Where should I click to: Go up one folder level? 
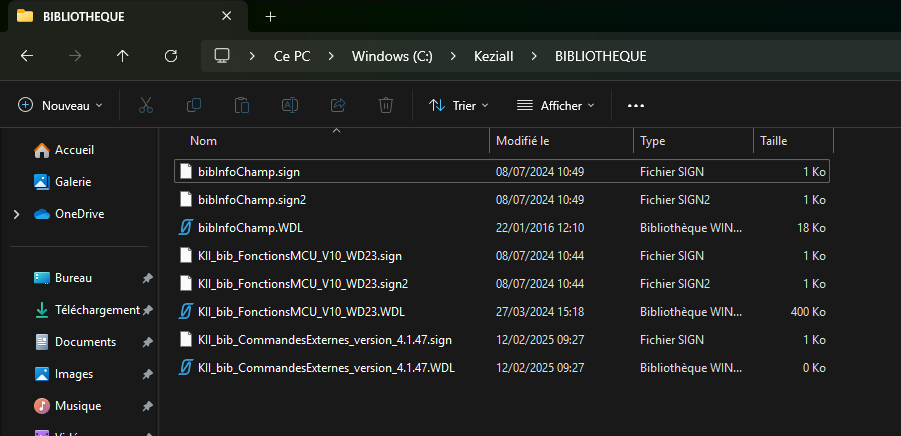pyautogui.click(x=123, y=56)
